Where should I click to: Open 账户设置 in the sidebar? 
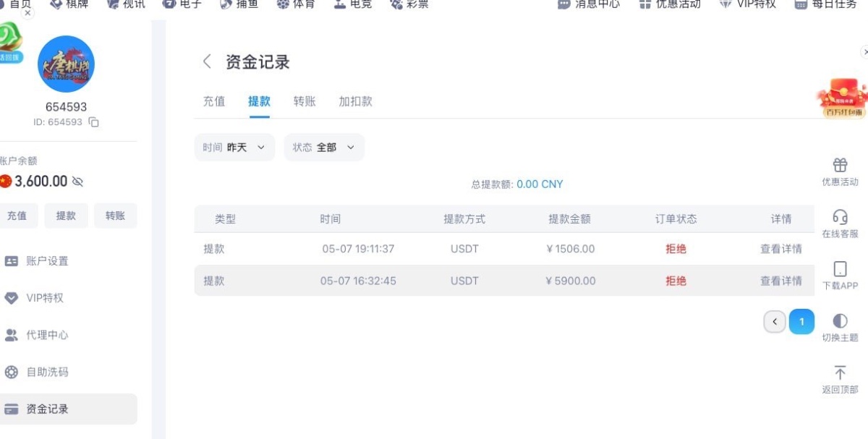tap(47, 261)
